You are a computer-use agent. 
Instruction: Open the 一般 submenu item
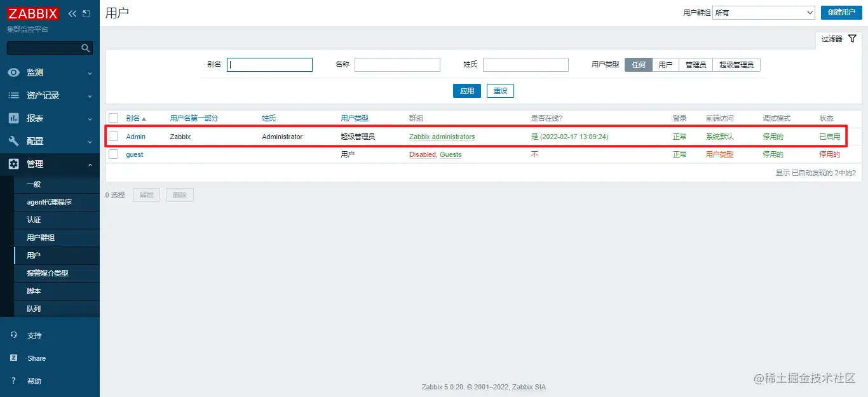(x=57, y=184)
